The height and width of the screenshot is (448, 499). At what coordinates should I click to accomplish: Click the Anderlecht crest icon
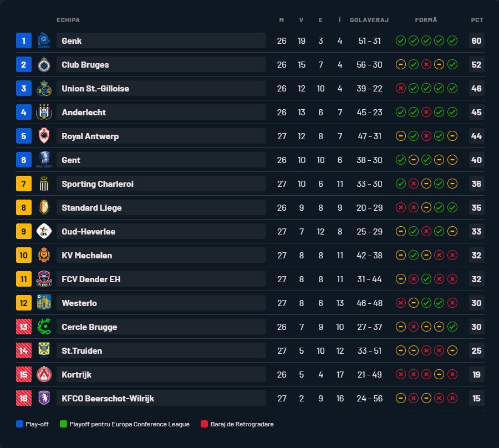coord(44,113)
